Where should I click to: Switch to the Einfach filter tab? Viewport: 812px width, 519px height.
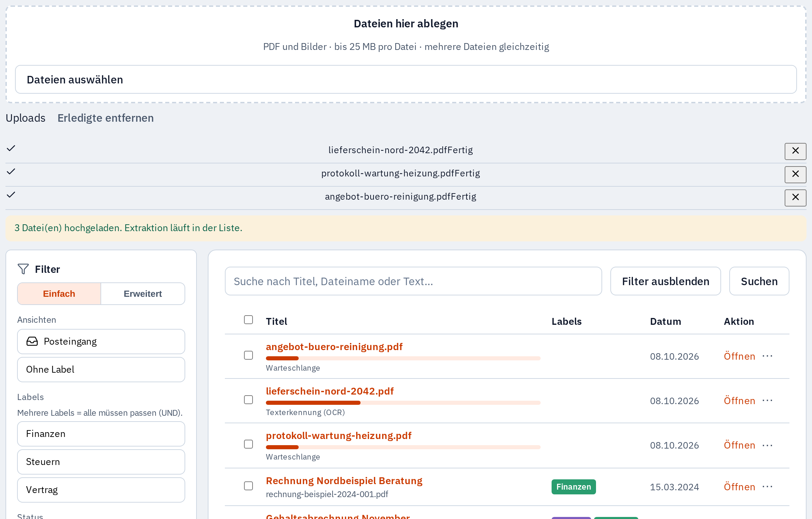tap(59, 294)
